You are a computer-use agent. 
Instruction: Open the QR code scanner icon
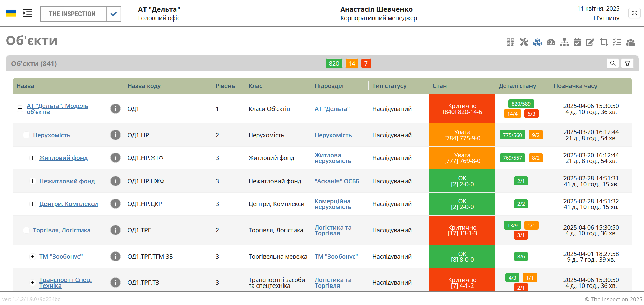pos(510,42)
